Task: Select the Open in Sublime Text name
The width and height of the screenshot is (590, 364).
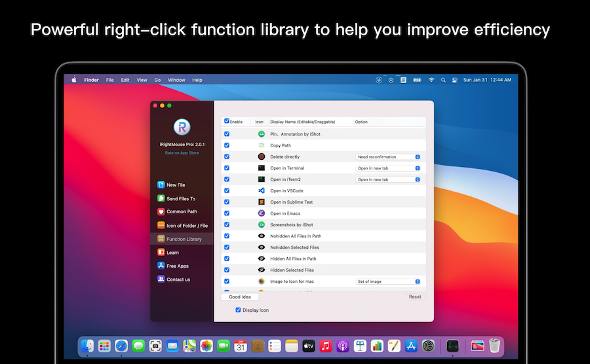Action: (292, 202)
